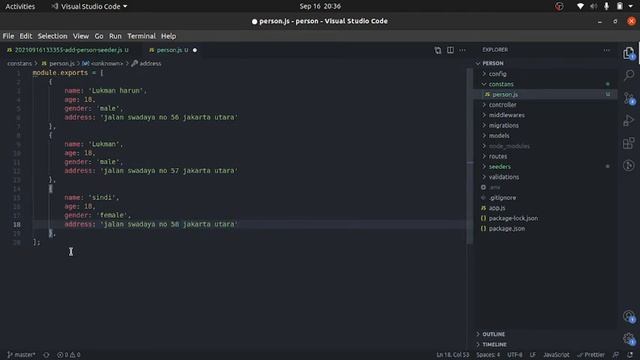Open the Help menu
640x360 pixels.
(168, 36)
